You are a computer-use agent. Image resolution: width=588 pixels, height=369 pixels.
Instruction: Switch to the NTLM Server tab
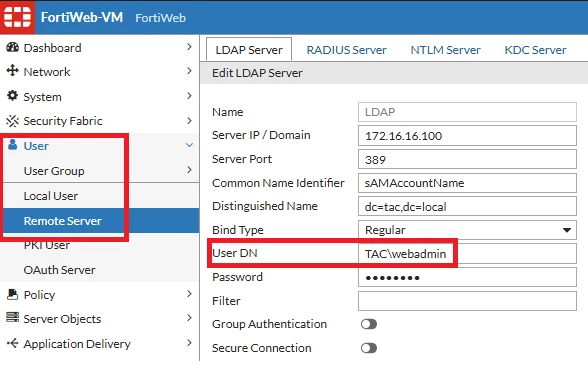pyautogui.click(x=446, y=50)
